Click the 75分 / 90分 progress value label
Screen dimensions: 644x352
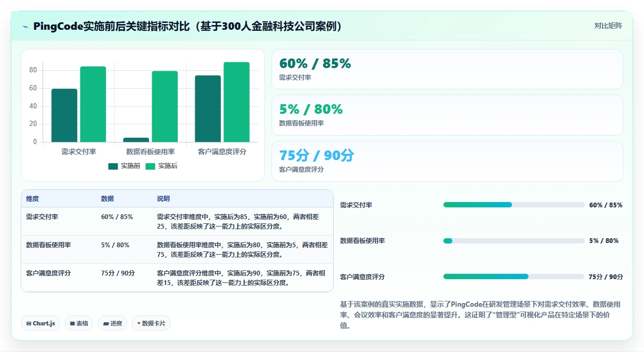click(x=606, y=276)
